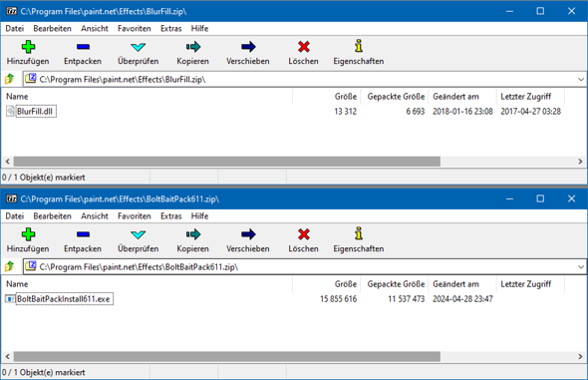Open the Favoriten menu in the BlurFill.zip window

point(135,29)
